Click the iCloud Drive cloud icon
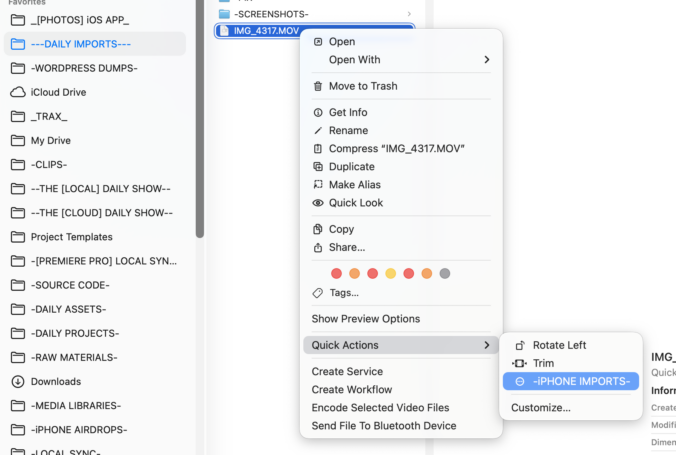The height and width of the screenshot is (455, 676). 18,92
